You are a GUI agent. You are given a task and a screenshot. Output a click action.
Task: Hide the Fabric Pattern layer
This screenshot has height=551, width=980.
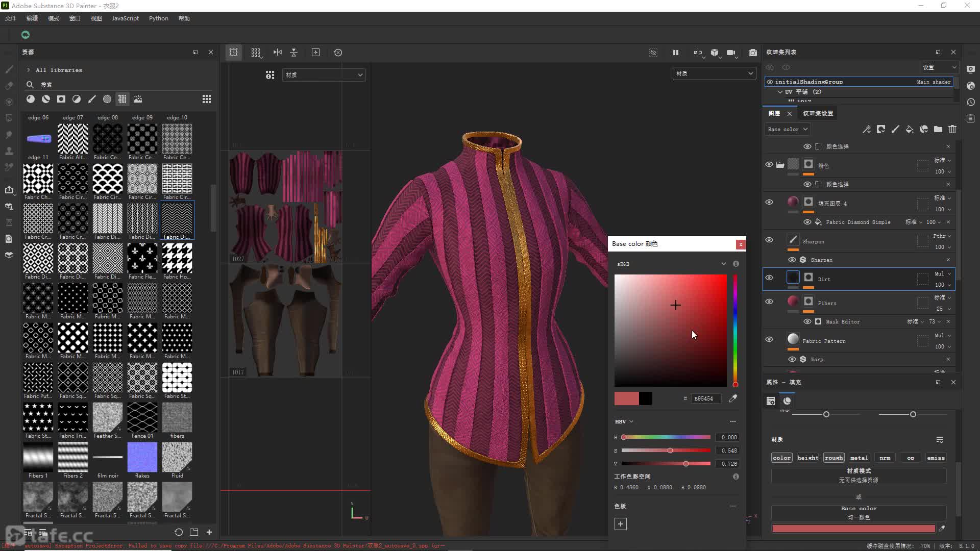coord(769,339)
